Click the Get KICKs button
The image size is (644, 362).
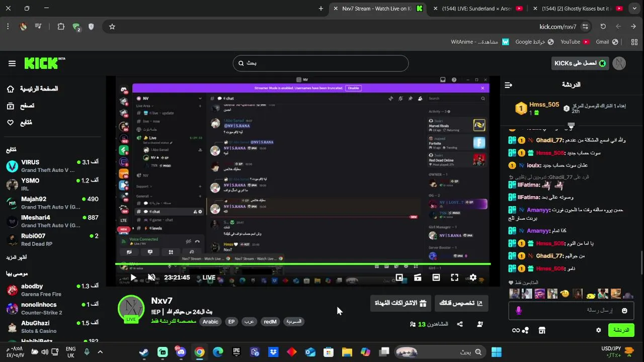580,63
